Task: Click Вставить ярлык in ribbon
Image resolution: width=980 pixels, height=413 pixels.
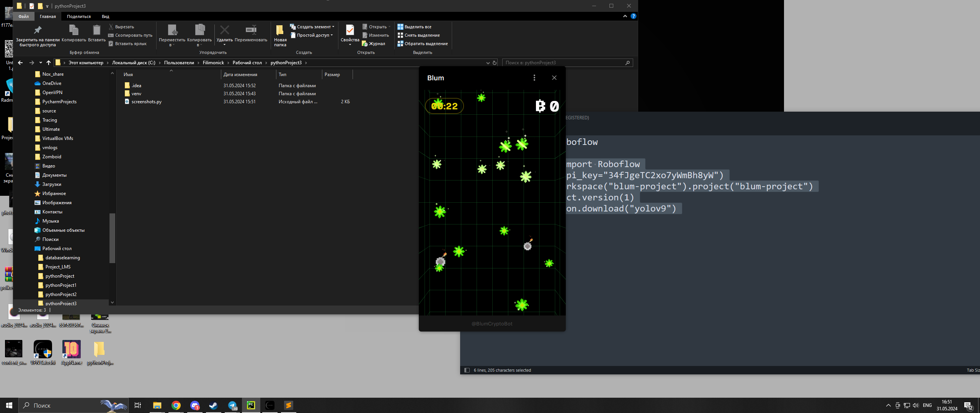Action: (127, 44)
